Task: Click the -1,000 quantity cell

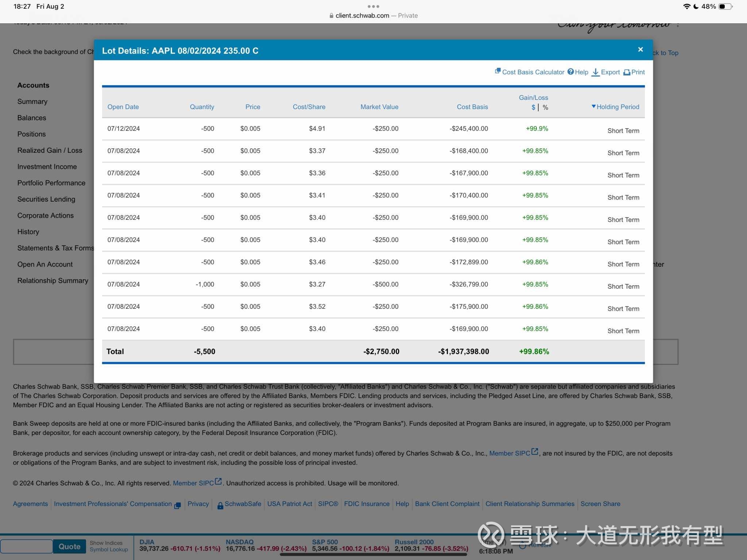Action: click(x=205, y=284)
